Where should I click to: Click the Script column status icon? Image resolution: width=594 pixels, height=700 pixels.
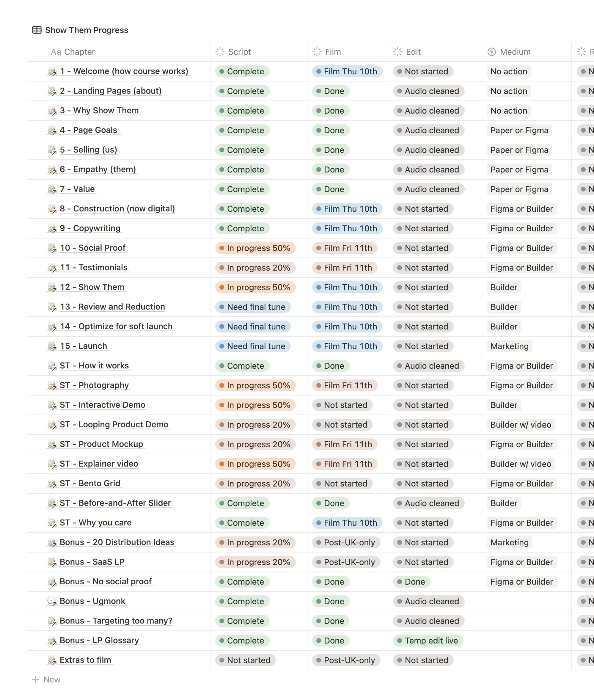coord(220,51)
